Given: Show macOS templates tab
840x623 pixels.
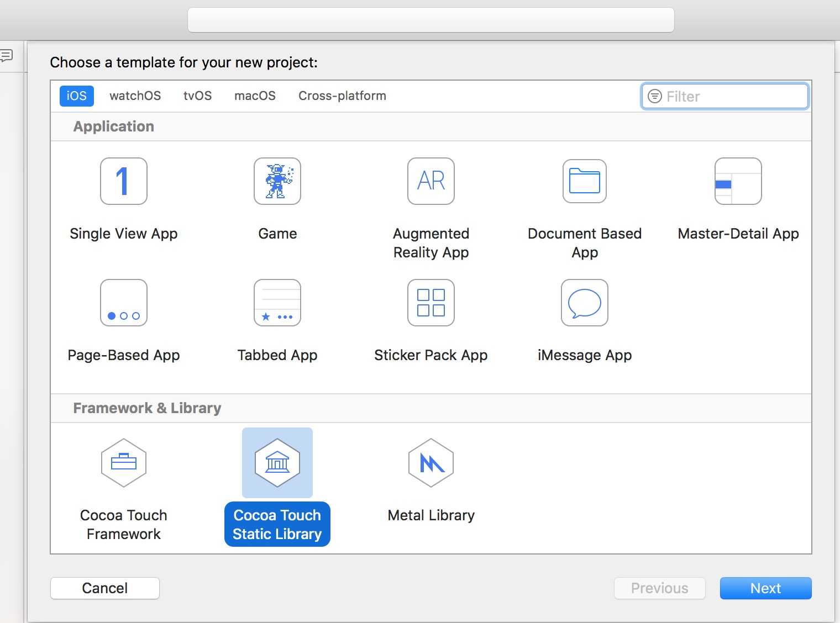Looking at the screenshot, I should pyautogui.click(x=255, y=96).
